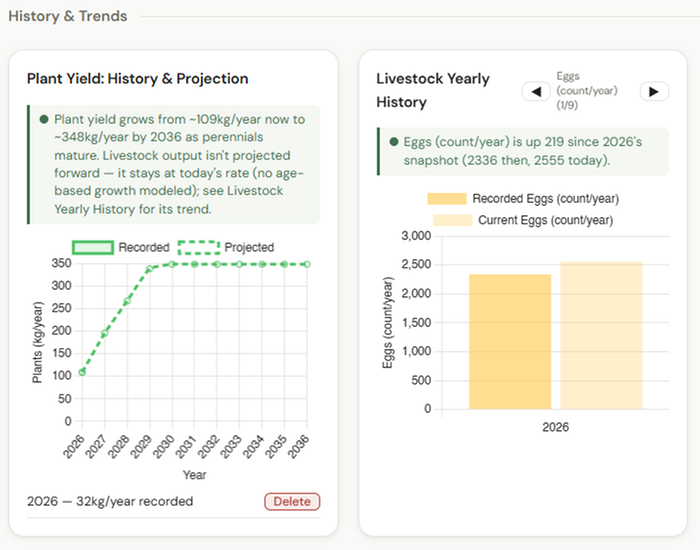Toggle the Projected legend in plant chart

click(226, 247)
